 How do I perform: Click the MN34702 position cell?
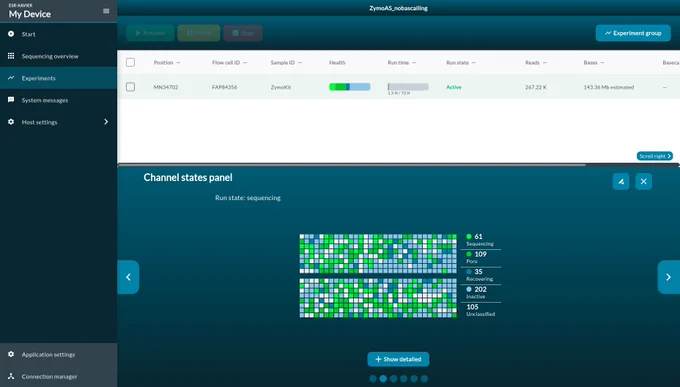(x=166, y=87)
